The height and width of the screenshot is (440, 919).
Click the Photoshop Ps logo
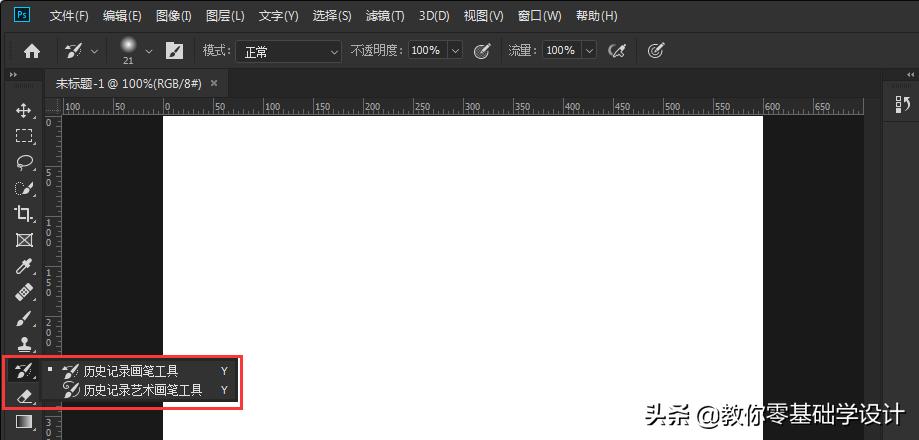tap(22, 15)
